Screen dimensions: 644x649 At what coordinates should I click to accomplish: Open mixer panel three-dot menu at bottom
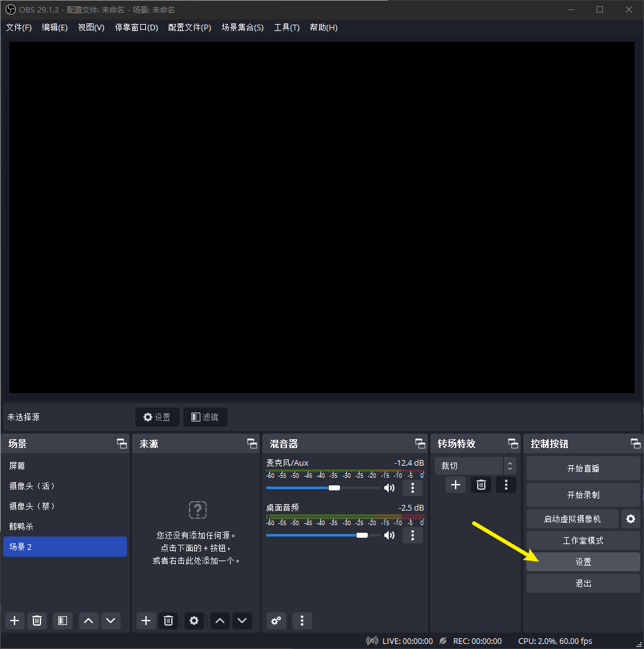coord(302,621)
